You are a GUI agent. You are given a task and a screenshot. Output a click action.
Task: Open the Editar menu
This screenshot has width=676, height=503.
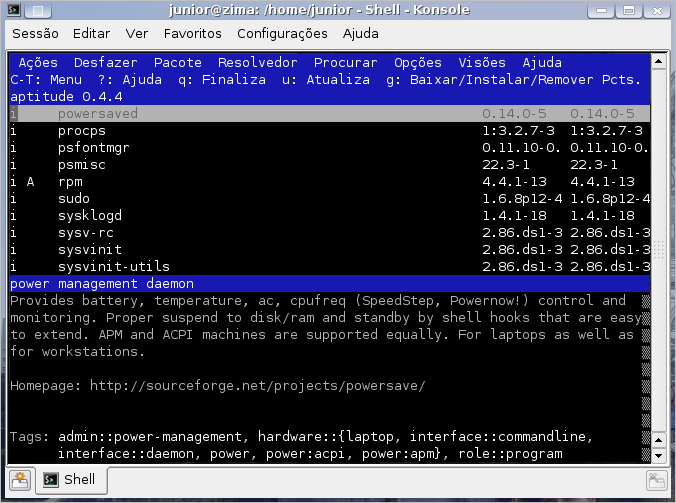pyautogui.click(x=91, y=34)
